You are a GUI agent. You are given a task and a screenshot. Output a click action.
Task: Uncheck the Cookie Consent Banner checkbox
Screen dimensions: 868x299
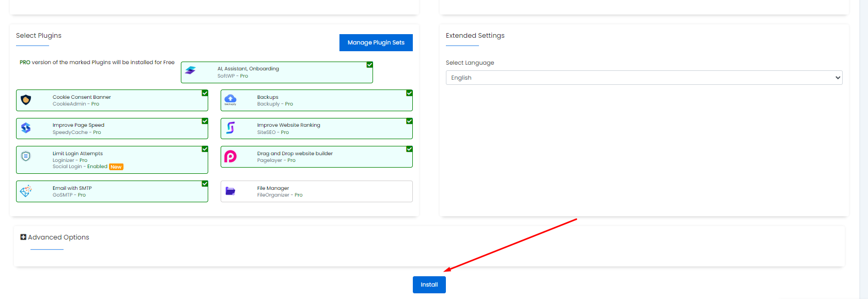click(x=205, y=93)
